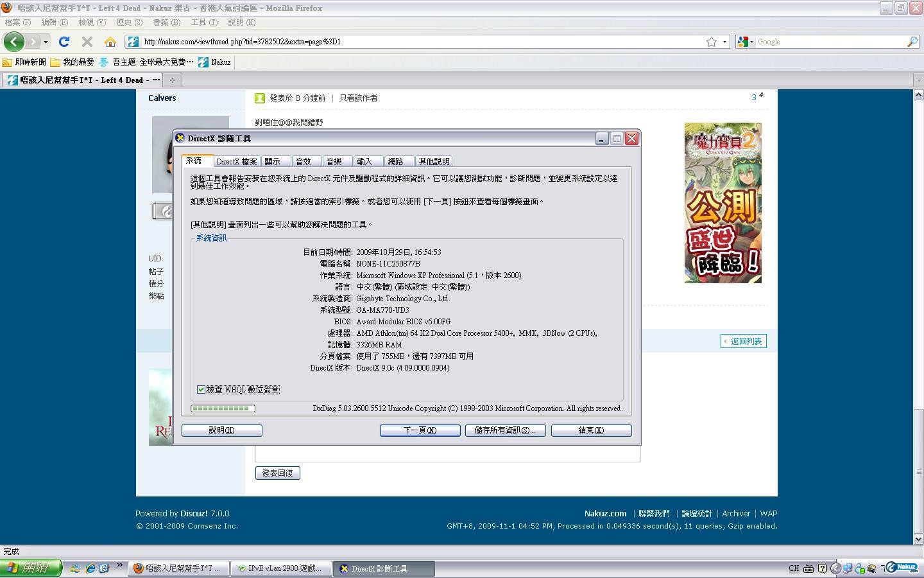Click the 下一頁(N) button
The height and width of the screenshot is (578, 924).
(420, 430)
